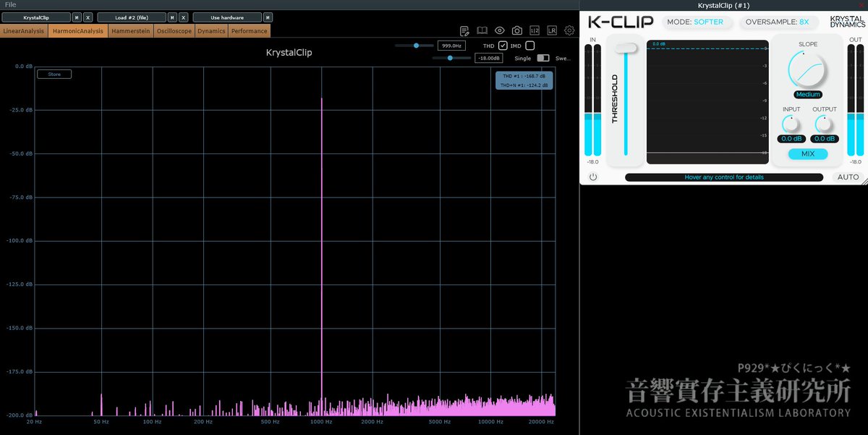Click X button next to Load #2 slot
Screen dimensions: 868x435
coord(183,17)
